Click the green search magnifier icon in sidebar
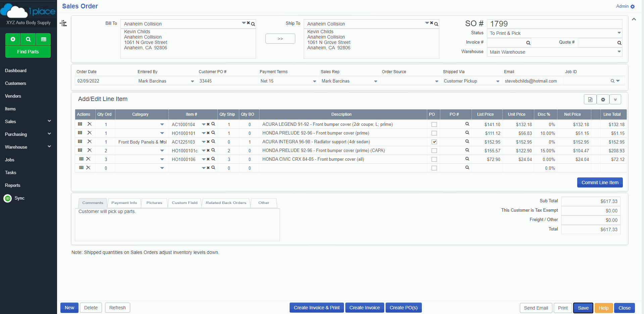Viewport: 644px width, 314px height. tap(28, 39)
